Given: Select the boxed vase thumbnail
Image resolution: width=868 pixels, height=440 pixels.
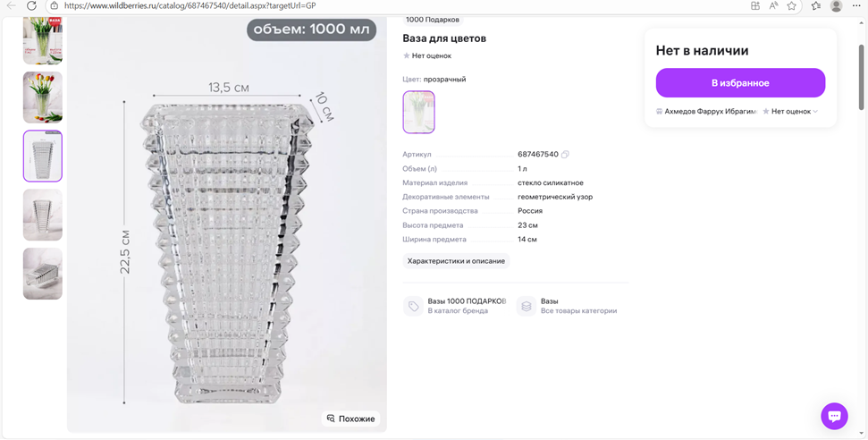Looking at the screenshot, I should point(43,273).
